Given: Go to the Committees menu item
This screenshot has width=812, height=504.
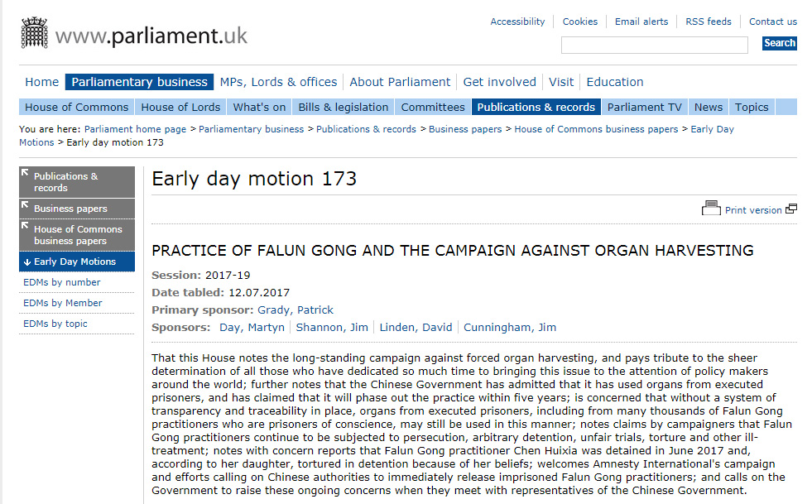Looking at the screenshot, I should 433,107.
